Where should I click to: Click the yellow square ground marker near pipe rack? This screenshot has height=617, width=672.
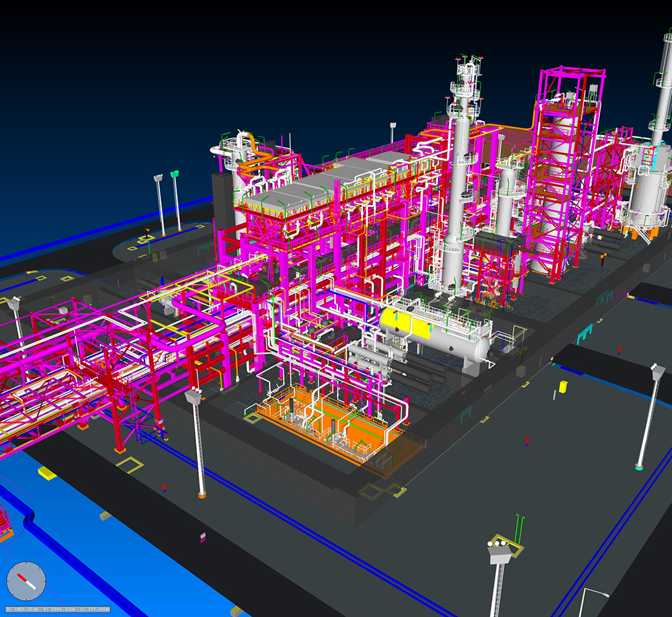(129, 464)
